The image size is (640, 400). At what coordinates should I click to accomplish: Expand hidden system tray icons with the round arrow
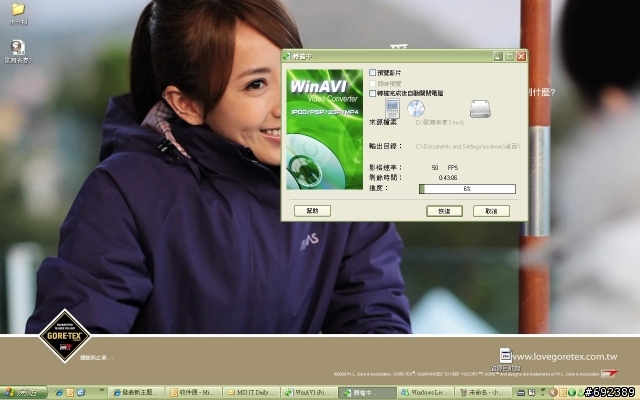coord(553,393)
